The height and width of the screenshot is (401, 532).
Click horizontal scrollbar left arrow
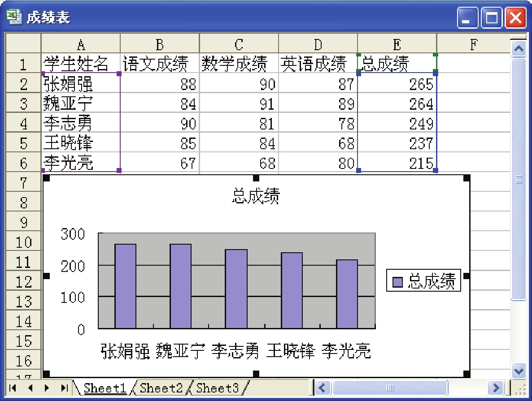(x=322, y=388)
